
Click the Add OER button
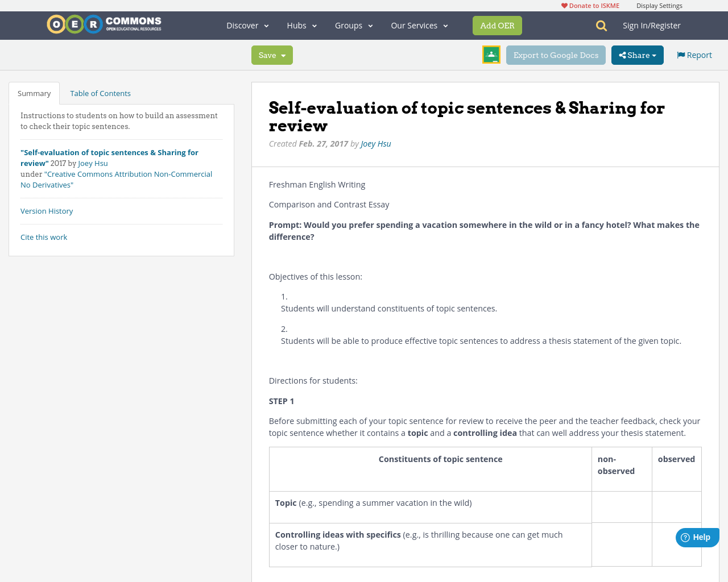(x=497, y=26)
